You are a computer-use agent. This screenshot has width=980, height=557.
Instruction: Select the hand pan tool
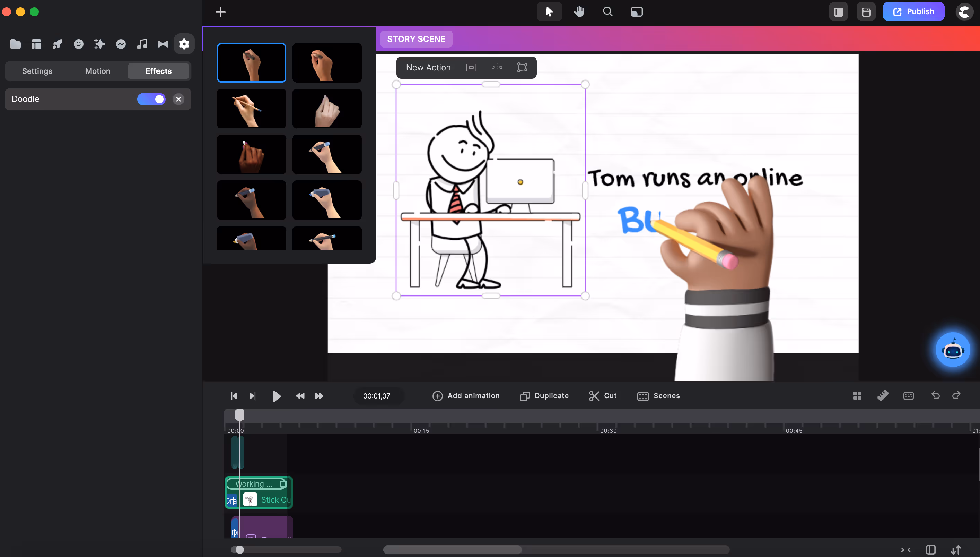coord(579,11)
